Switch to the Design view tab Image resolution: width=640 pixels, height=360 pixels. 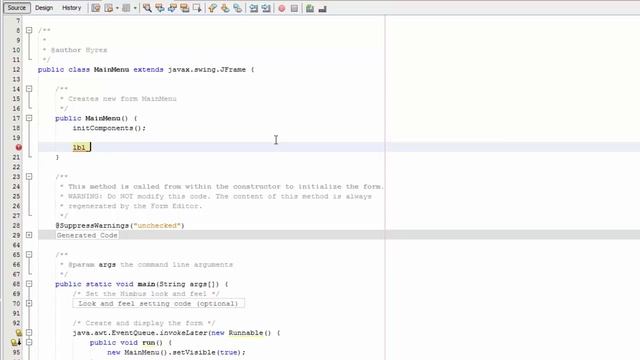point(44,8)
